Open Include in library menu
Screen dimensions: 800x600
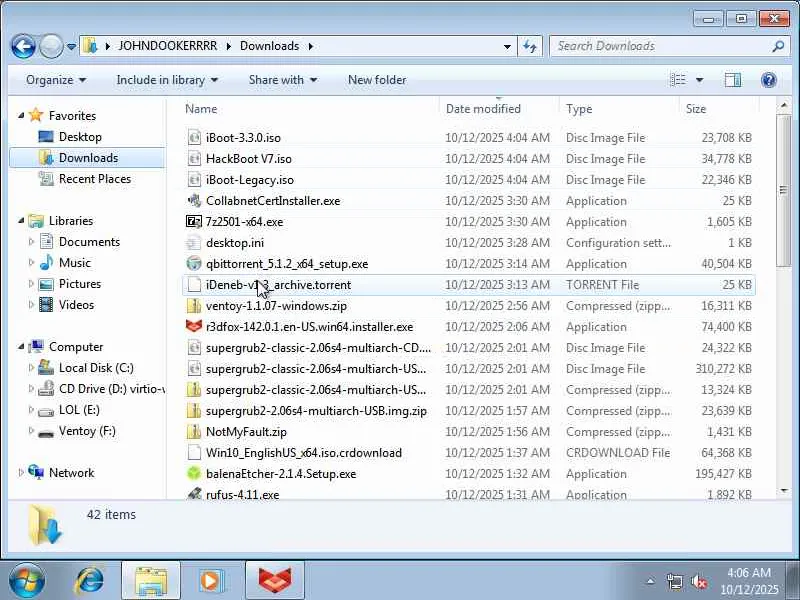click(167, 80)
